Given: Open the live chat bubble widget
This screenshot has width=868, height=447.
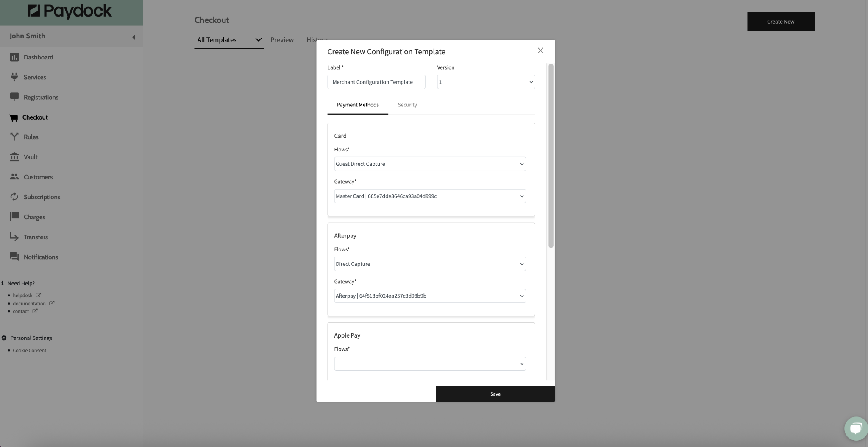Looking at the screenshot, I should [x=856, y=428].
